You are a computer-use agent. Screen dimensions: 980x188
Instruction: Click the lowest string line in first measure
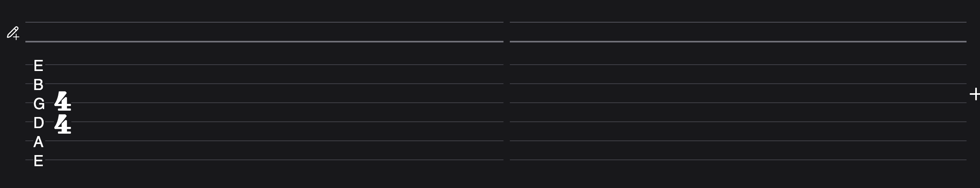tap(274, 160)
